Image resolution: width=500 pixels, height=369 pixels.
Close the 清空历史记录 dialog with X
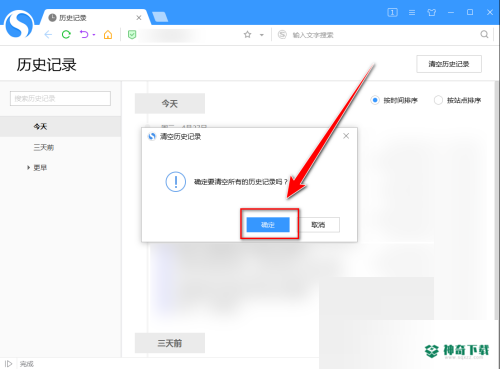346,136
